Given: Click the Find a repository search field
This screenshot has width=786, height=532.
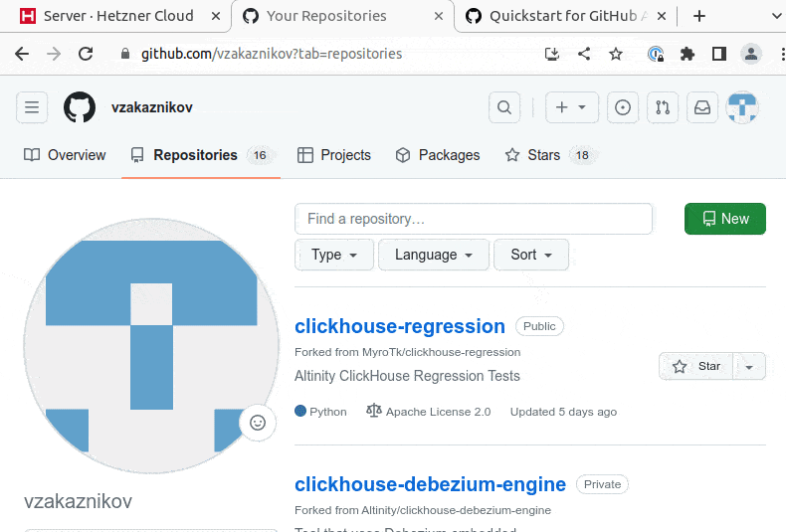Looking at the screenshot, I should [474, 219].
